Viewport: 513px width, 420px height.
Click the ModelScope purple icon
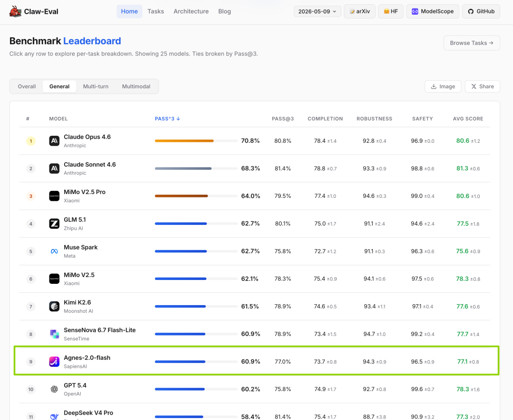click(415, 11)
